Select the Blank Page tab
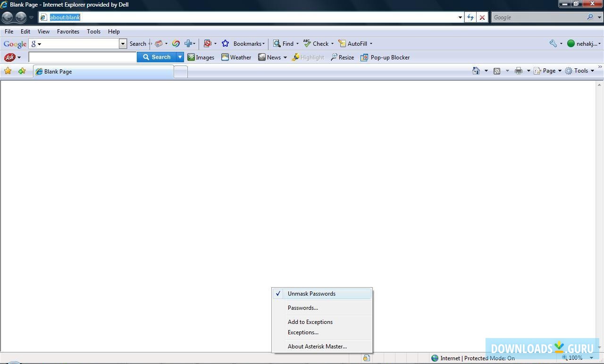This screenshot has height=364, width=604. point(103,72)
